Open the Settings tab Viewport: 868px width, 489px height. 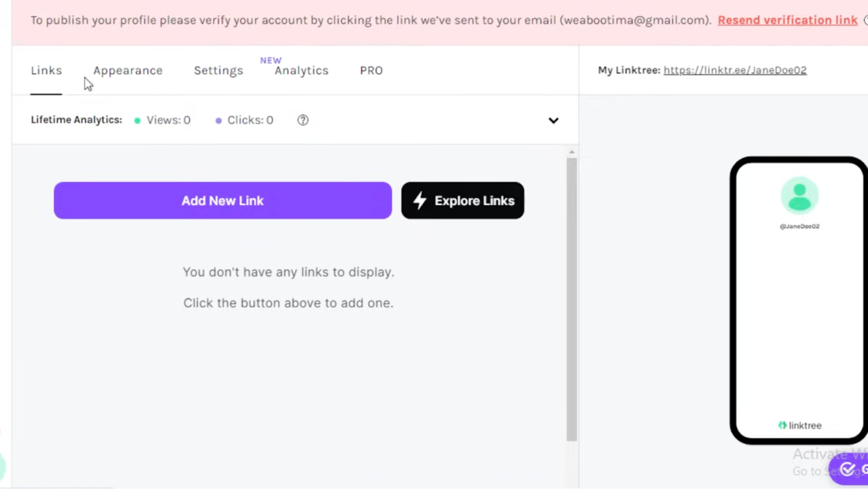coord(218,71)
